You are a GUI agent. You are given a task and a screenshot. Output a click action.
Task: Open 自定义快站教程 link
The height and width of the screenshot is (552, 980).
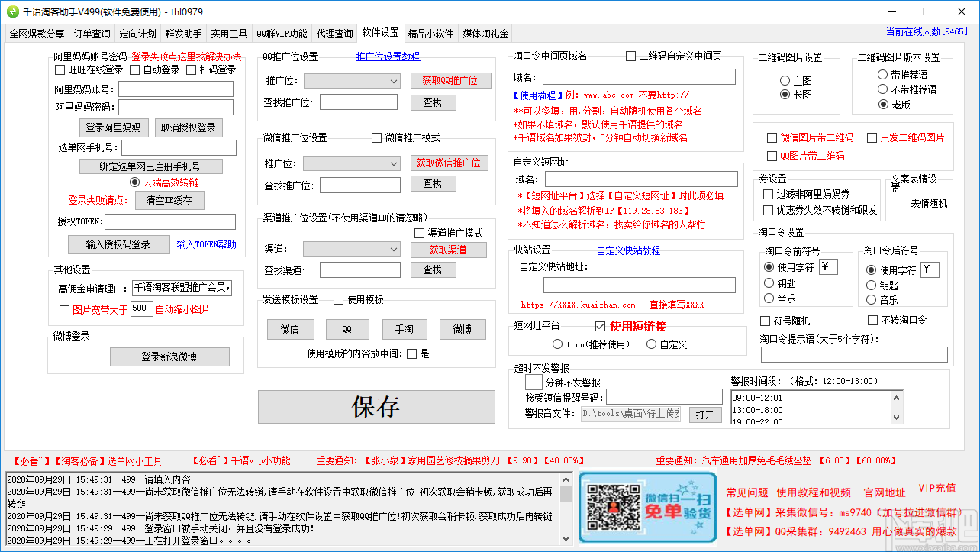point(628,250)
